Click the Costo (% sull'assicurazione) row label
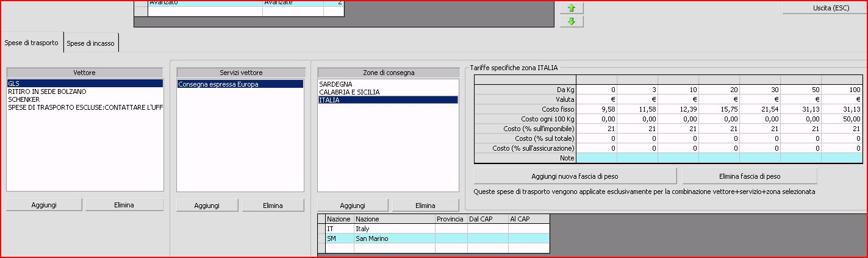Viewport: 868px width, 258px height. [525, 148]
